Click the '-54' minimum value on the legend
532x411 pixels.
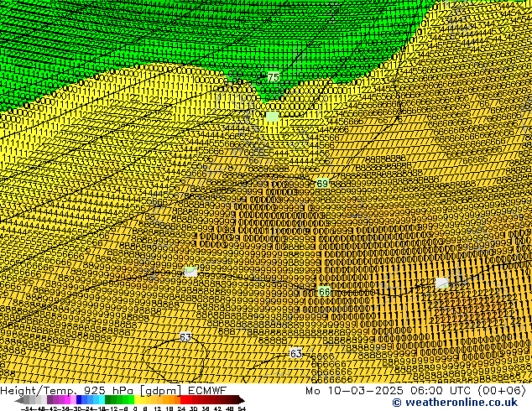pos(28,408)
